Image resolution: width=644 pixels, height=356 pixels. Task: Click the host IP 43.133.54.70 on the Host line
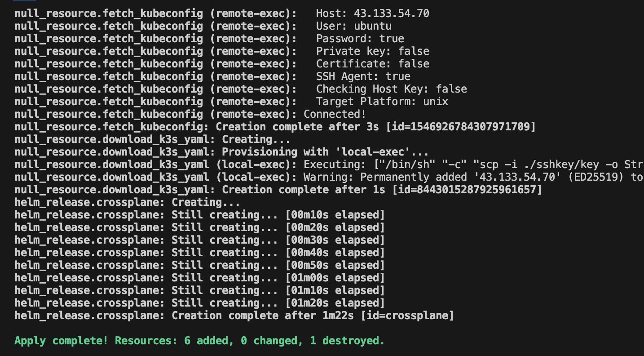pyautogui.click(x=392, y=13)
